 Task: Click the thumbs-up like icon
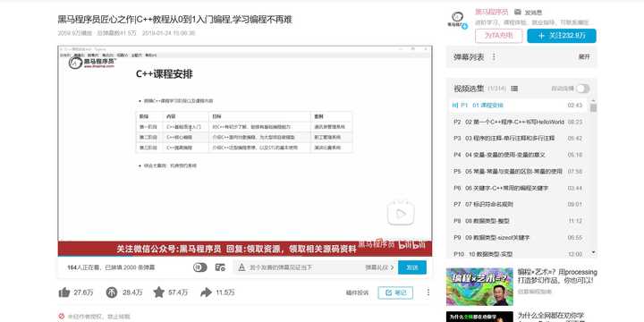click(x=64, y=292)
